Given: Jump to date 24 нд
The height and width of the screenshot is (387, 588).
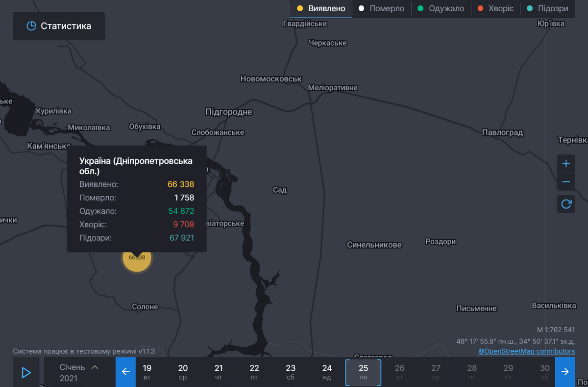Looking at the screenshot, I should point(327,372).
